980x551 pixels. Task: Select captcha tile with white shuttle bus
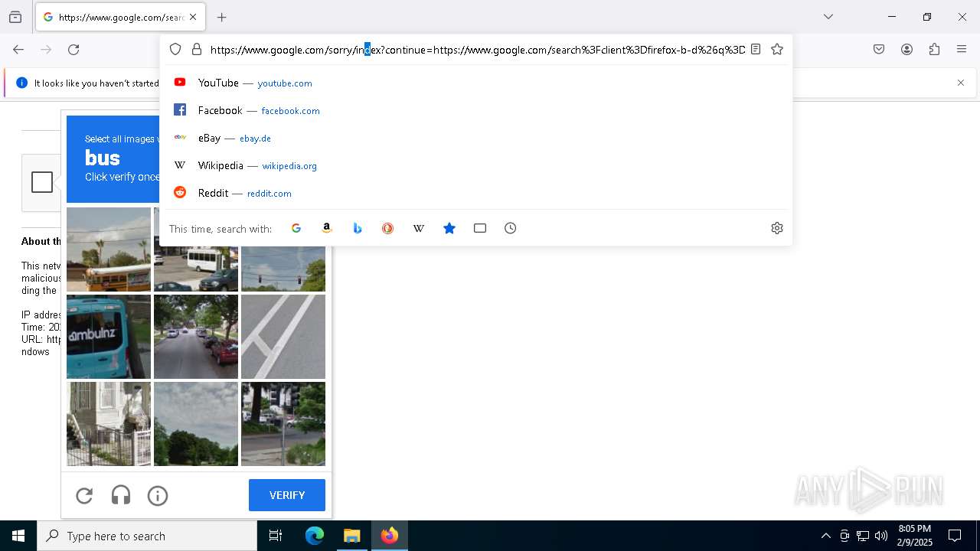click(x=196, y=269)
